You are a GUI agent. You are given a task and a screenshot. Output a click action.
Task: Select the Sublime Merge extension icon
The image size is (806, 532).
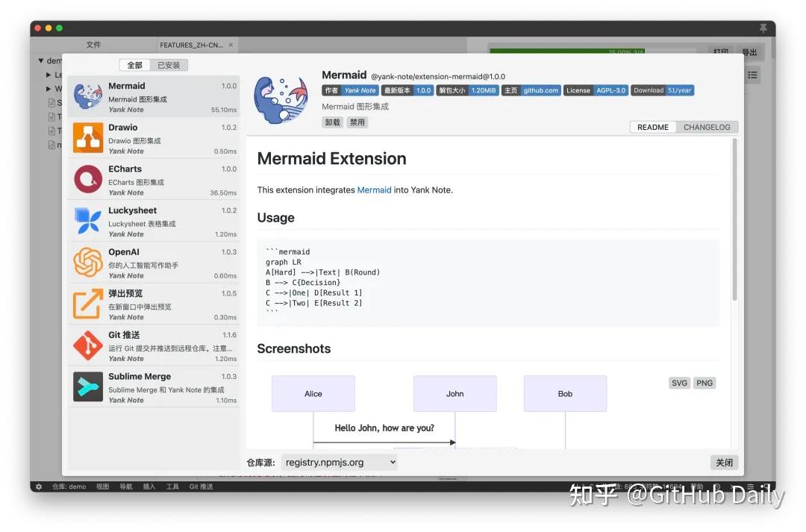[x=88, y=387]
